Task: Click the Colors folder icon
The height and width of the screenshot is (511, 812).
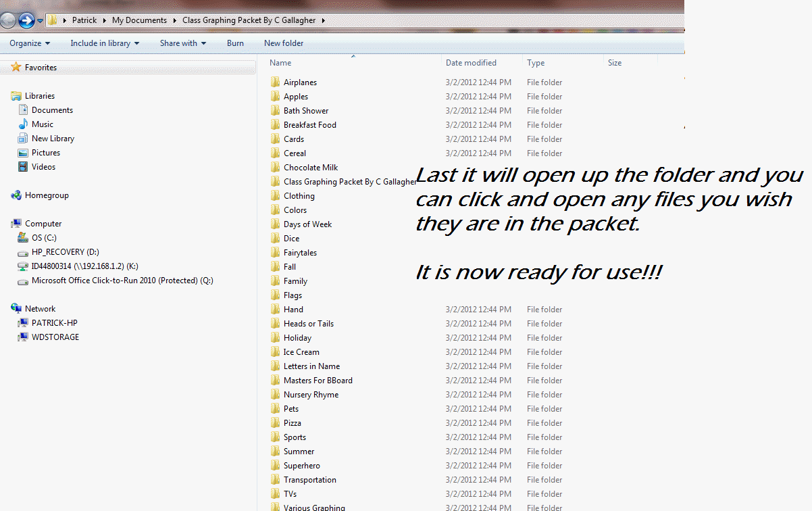Action: tap(275, 210)
